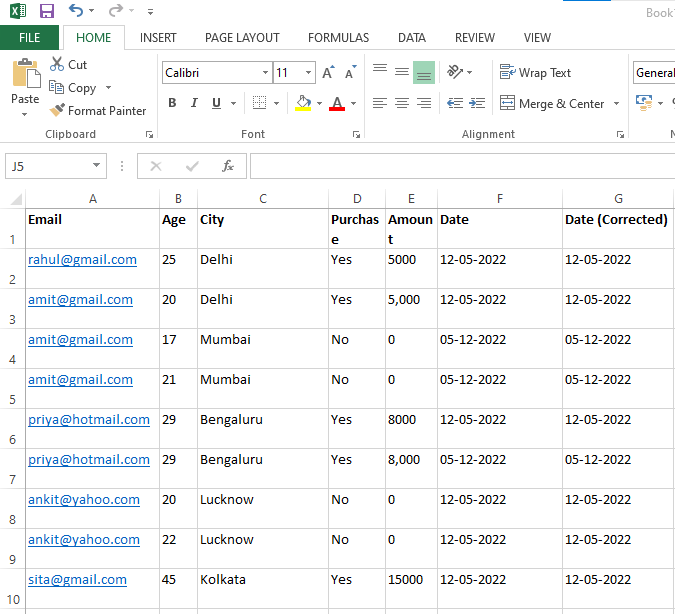Click the Increase Font Size icon
Image resolution: width=675 pixels, height=614 pixels.
pos(328,73)
